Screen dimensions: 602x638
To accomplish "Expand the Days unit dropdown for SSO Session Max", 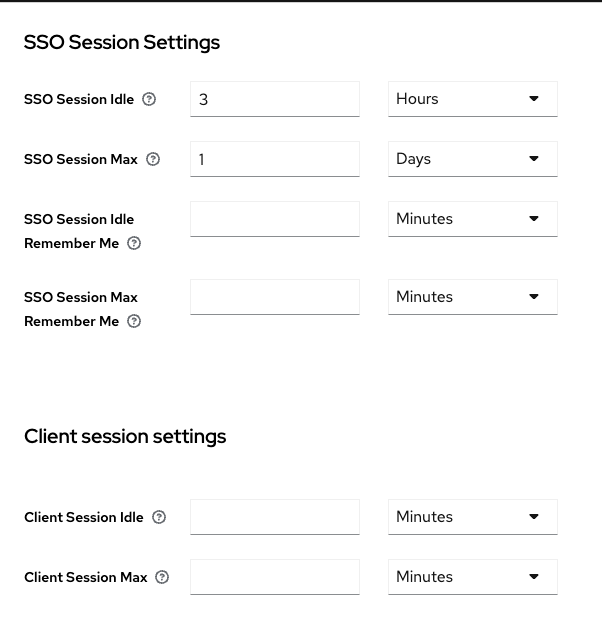I will point(473,159).
